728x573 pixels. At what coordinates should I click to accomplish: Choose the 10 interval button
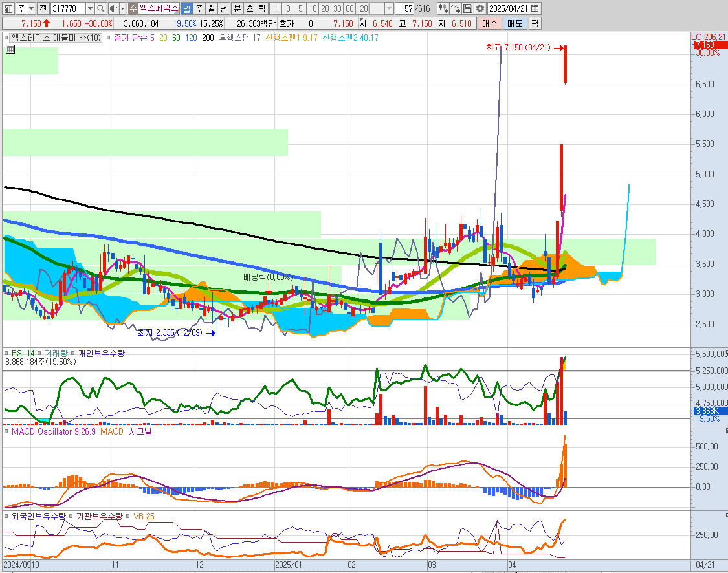[313, 8]
